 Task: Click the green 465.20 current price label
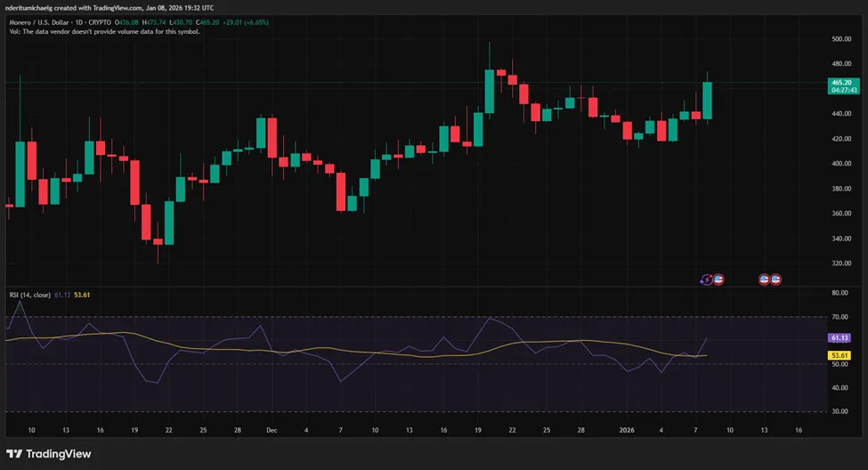842,81
